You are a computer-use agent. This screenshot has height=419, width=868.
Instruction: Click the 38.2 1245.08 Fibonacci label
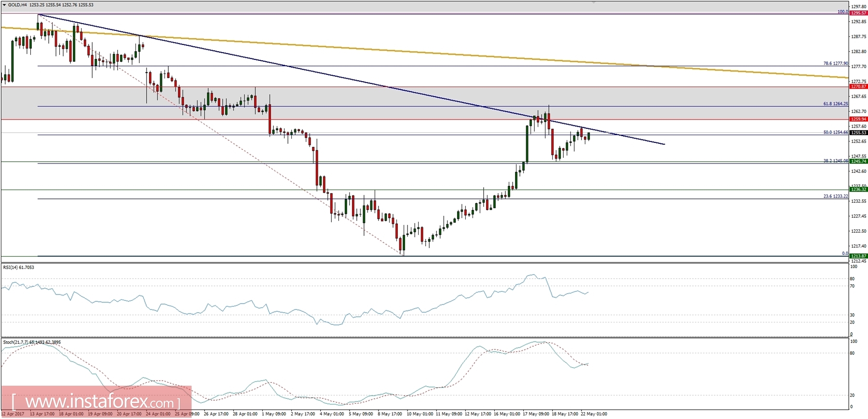pyautogui.click(x=836, y=161)
